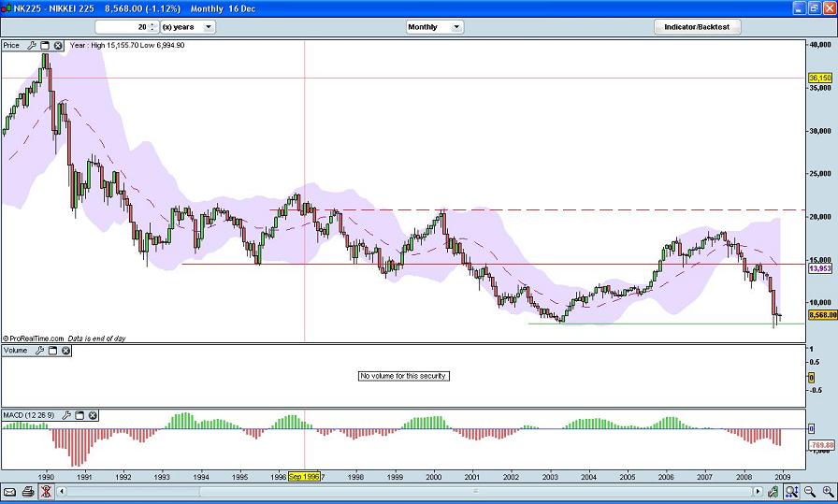The width and height of the screenshot is (838, 504).
Task: Click the 36,150 yellow price label
Action: pyautogui.click(x=820, y=78)
